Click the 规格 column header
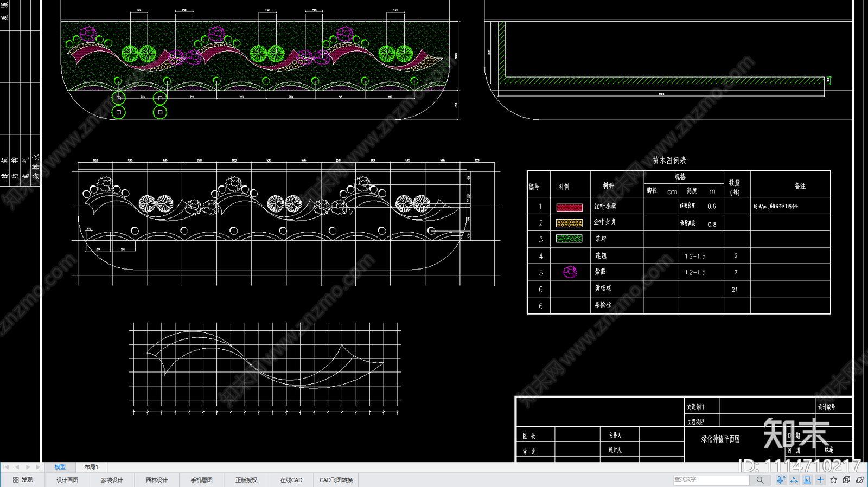Viewport: 868px width, 487px height. (680, 177)
